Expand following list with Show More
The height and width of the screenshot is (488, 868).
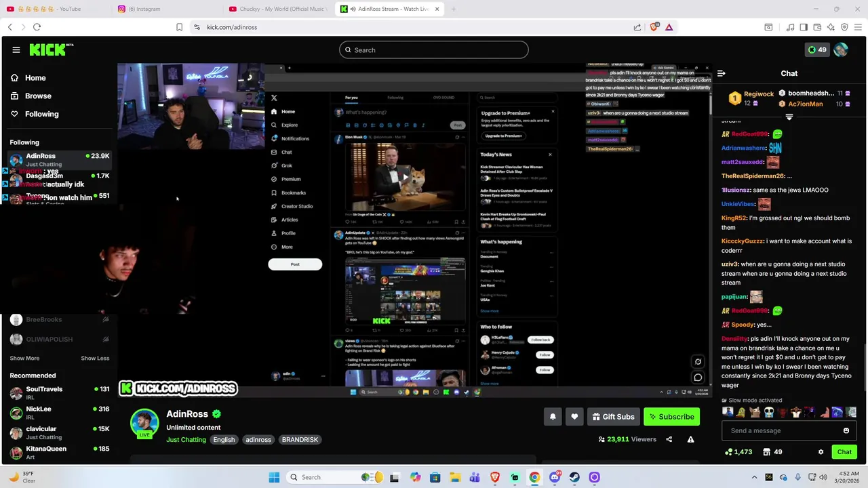(x=24, y=358)
